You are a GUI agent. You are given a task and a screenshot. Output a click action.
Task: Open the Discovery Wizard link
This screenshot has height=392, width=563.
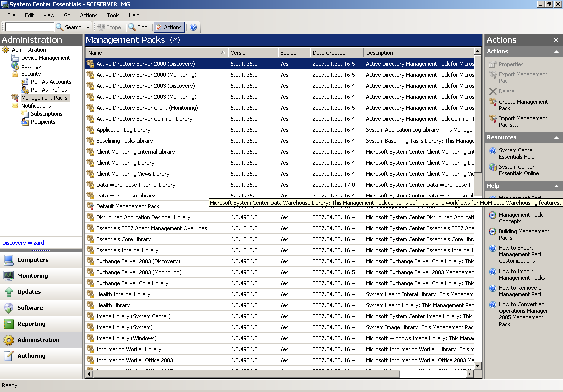[x=26, y=243]
